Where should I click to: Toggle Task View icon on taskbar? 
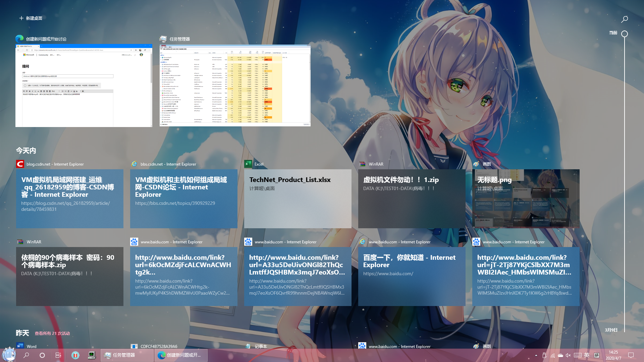coord(58,355)
